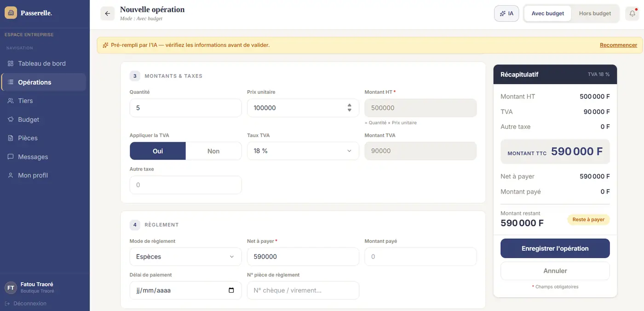Open the calendar picker in Délai de paiement
This screenshot has height=311, width=644.
pos(231,290)
